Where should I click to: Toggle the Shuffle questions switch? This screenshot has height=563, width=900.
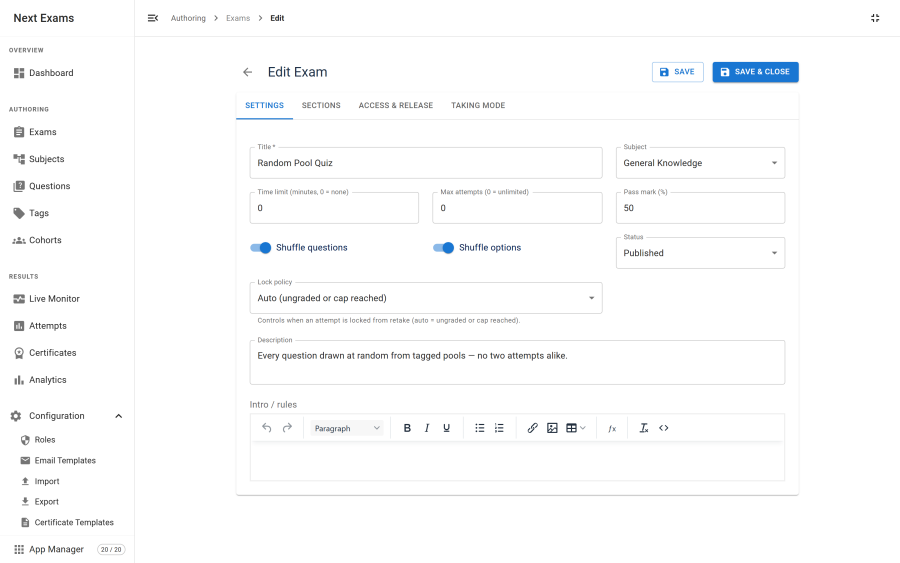click(x=261, y=248)
